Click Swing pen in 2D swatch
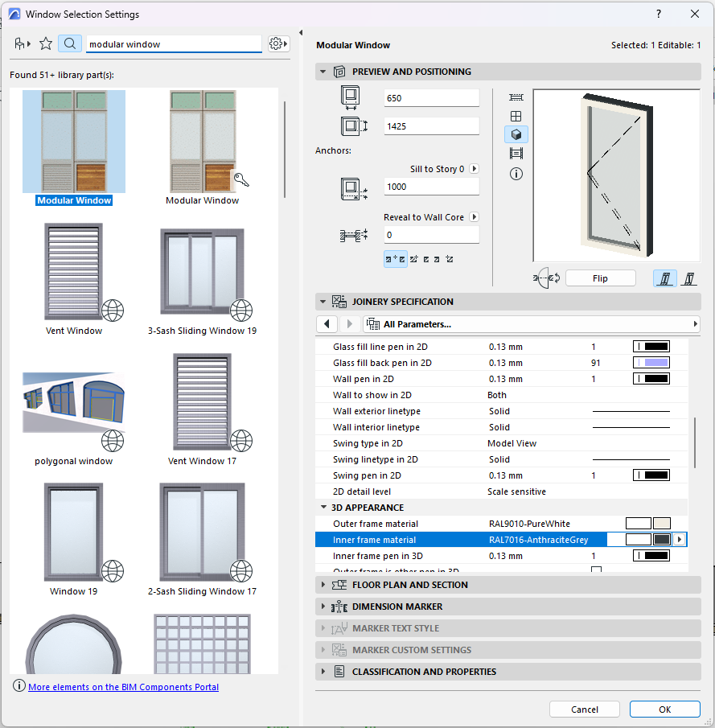The width and height of the screenshot is (715, 728). [651, 475]
